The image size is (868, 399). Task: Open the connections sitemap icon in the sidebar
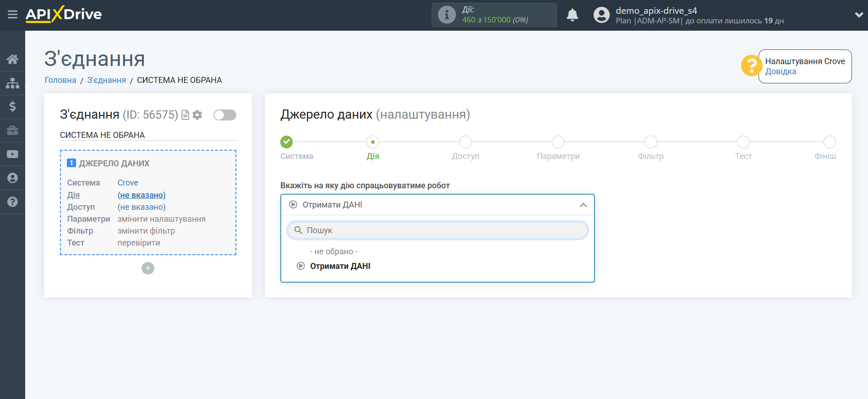[x=12, y=83]
